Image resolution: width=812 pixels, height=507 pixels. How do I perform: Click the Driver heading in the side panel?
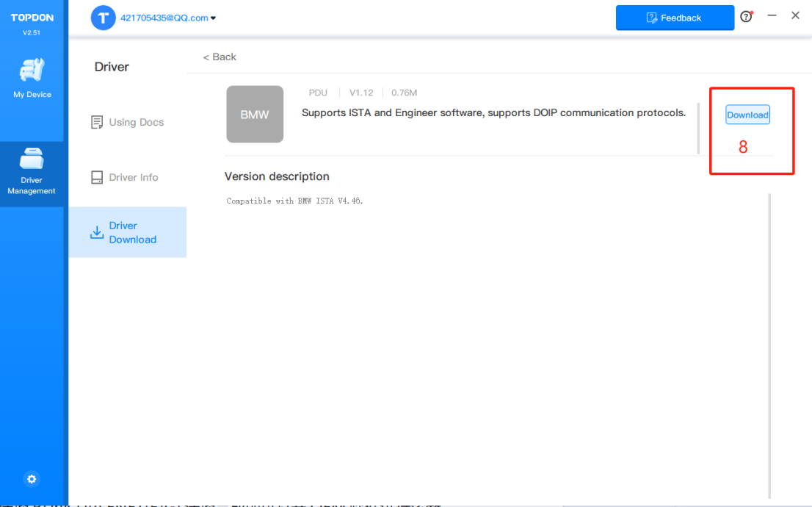click(x=112, y=67)
